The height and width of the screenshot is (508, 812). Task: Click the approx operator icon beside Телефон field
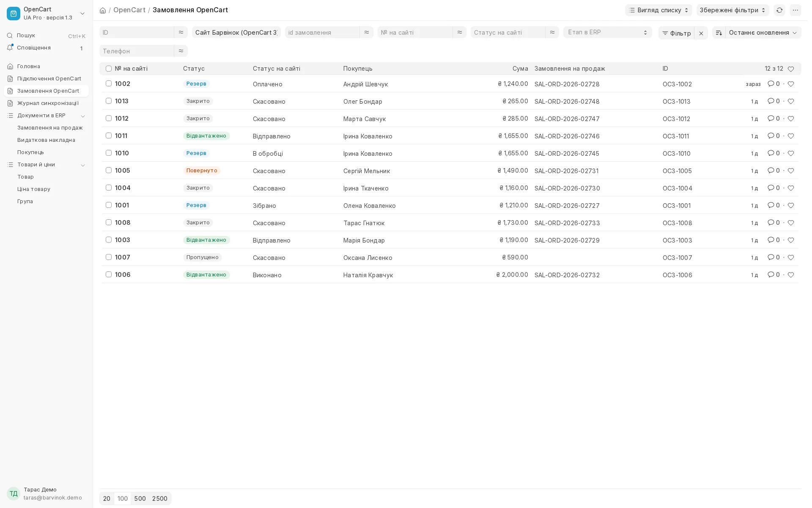pyautogui.click(x=181, y=51)
